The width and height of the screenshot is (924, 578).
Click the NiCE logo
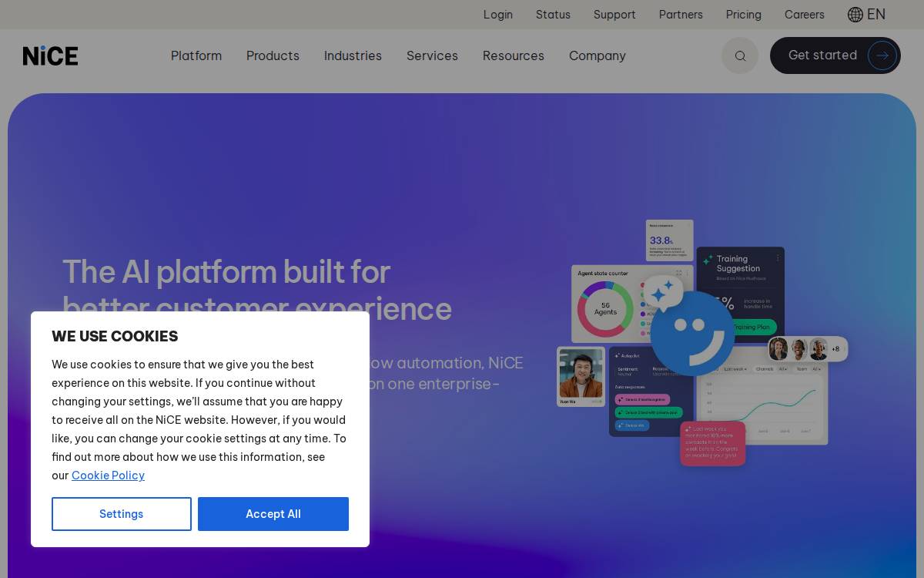click(50, 55)
